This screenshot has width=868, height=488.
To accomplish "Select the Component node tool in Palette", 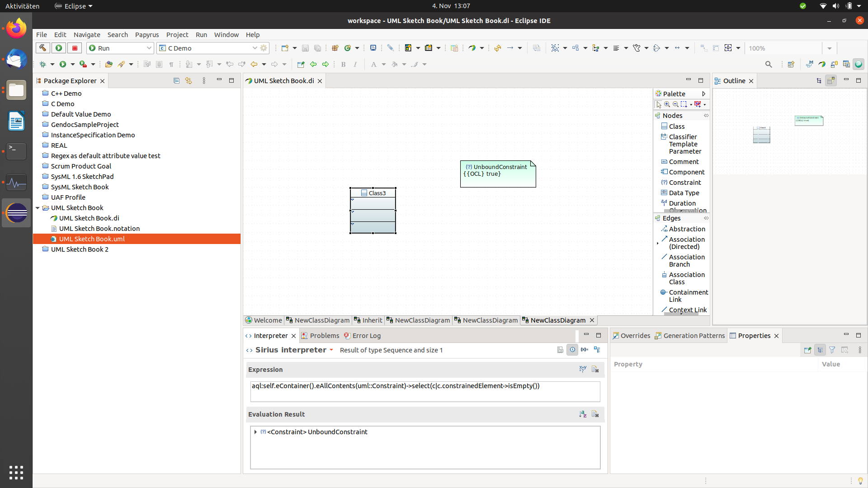I will [683, 172].
